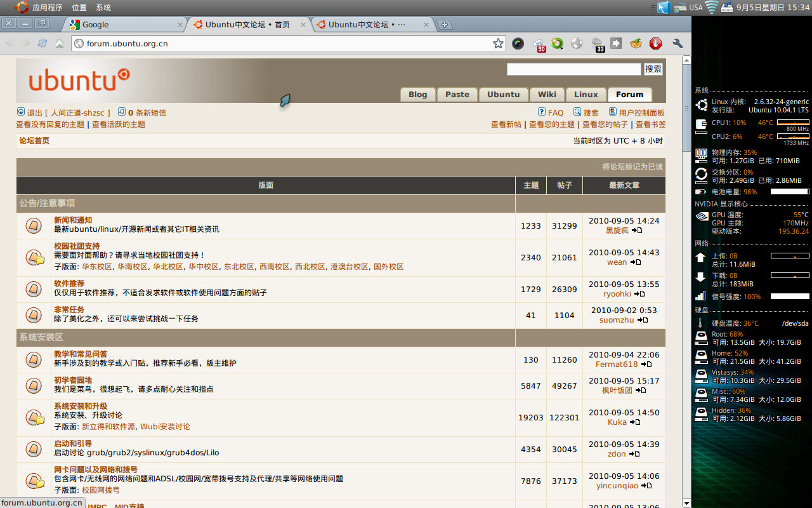
Task: Go back with the browser back arrow
Action: coord(10,43)
